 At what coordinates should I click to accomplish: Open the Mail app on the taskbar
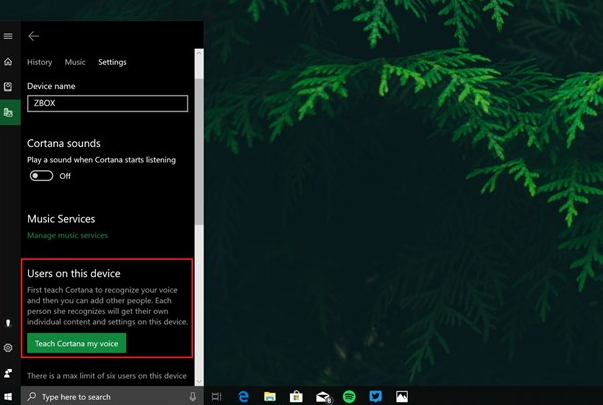(x=323, y=397)
